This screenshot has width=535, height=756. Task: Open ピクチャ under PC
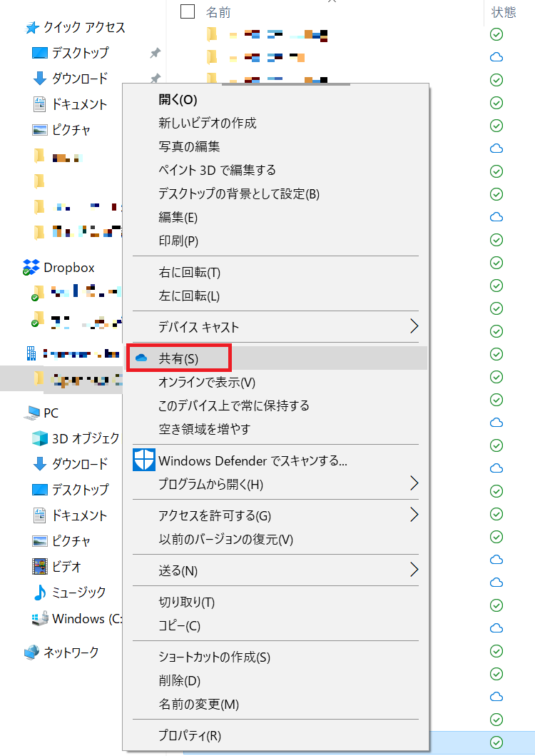pyautogui.click(x=71, y=541)
